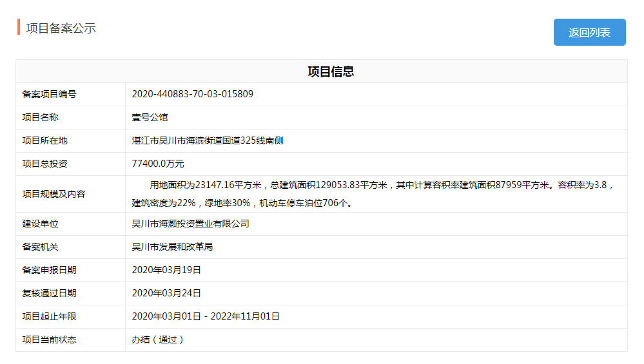The image size is (644, 364).
Task: Click the 项目总投资 label cell
Action: click(x=71, y=164)
